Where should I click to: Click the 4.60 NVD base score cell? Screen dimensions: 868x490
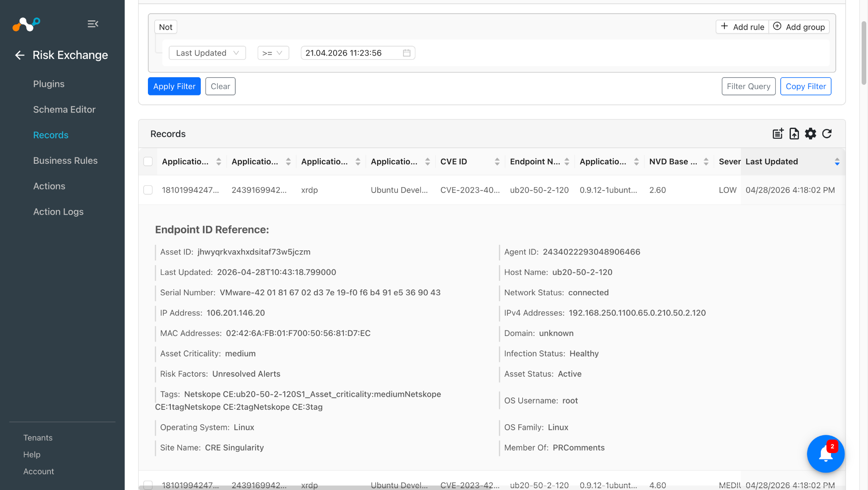657,485
